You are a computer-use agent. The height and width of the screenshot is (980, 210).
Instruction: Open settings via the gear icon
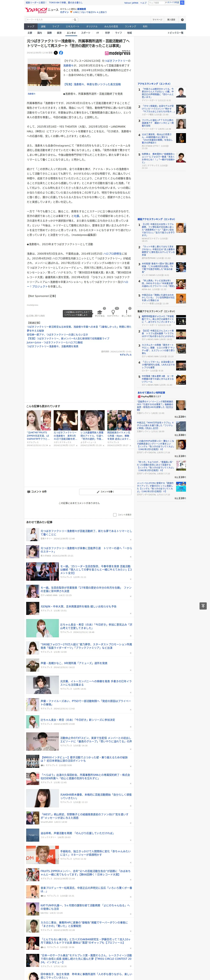point(182,19)
